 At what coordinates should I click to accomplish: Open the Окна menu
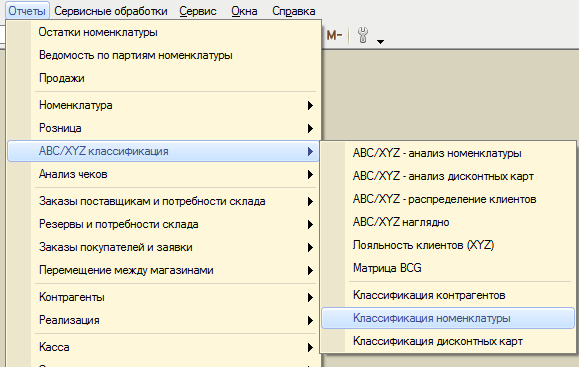(x=244, y=11)
